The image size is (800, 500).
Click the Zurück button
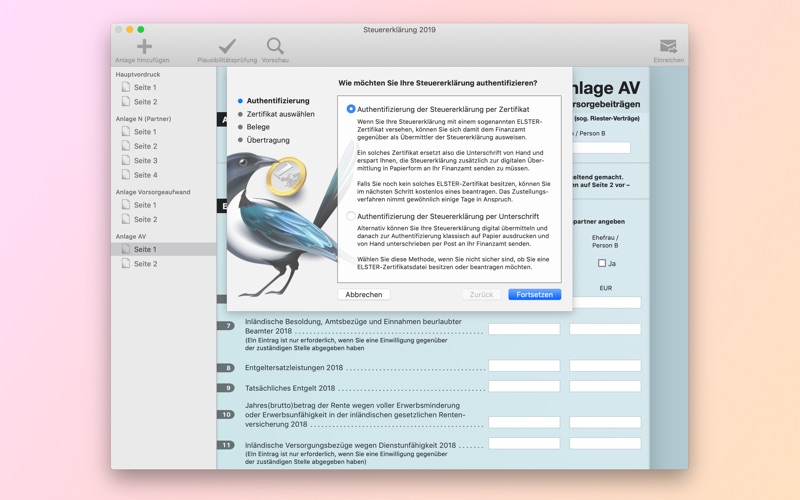coord(481,294)
